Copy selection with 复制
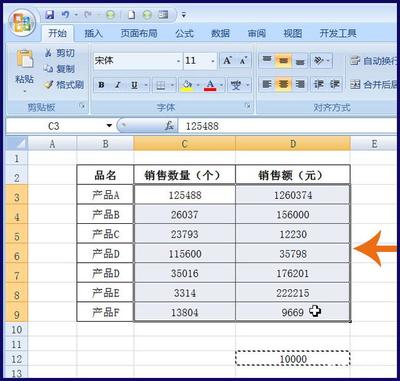 tap(60, 69)
